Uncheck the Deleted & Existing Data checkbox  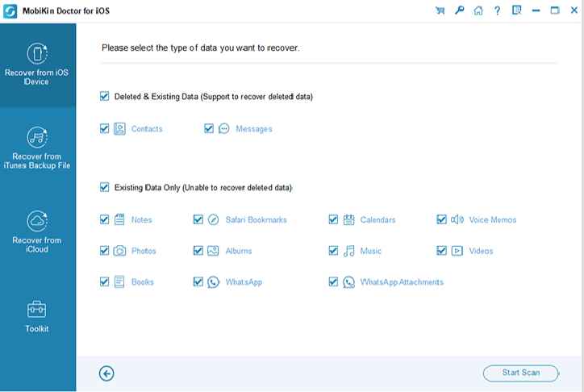[x=104, y=96]
